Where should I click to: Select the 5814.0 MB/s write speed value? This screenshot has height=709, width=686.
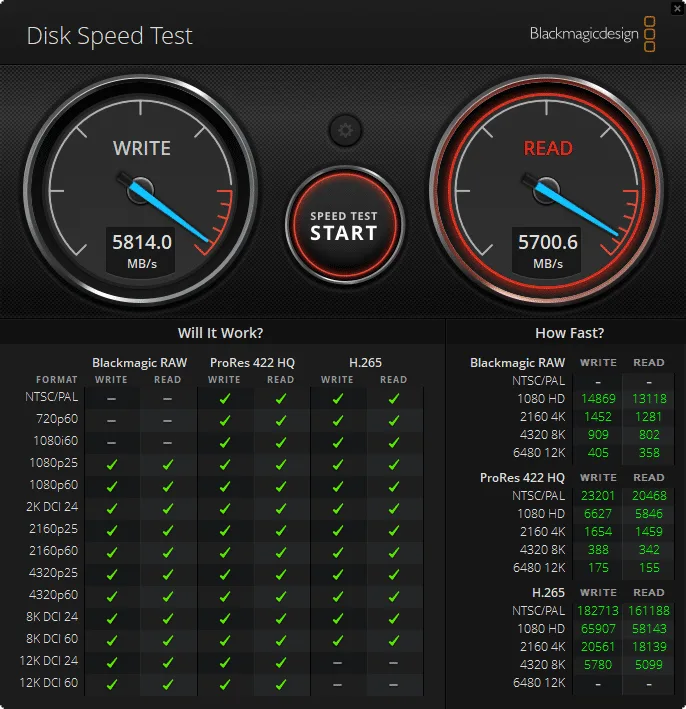point(142,242)
